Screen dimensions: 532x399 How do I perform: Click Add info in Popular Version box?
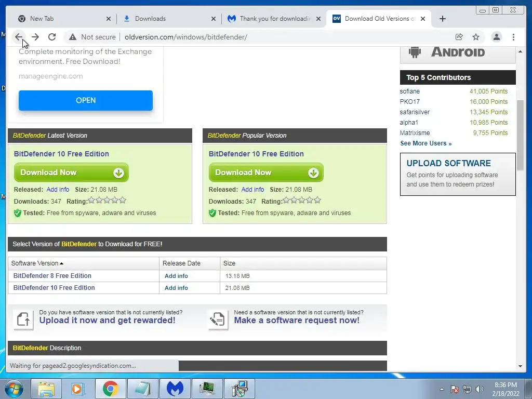(252, 189)
